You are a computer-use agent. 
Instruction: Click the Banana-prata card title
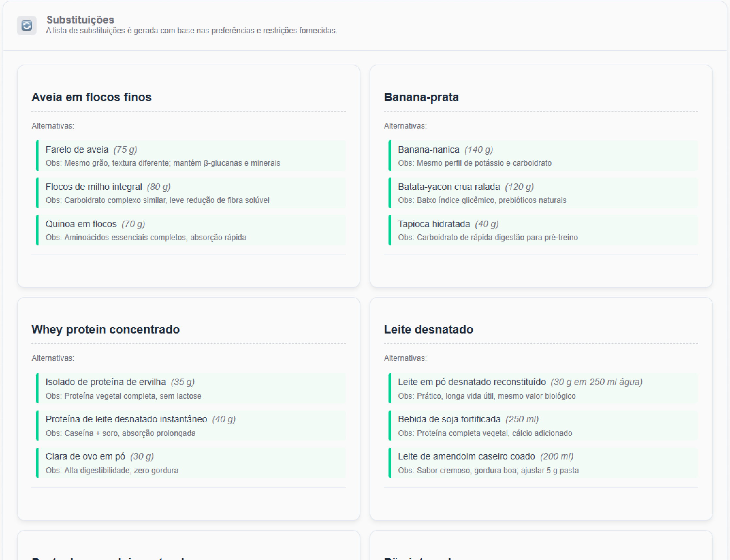(x=421, y=97)
